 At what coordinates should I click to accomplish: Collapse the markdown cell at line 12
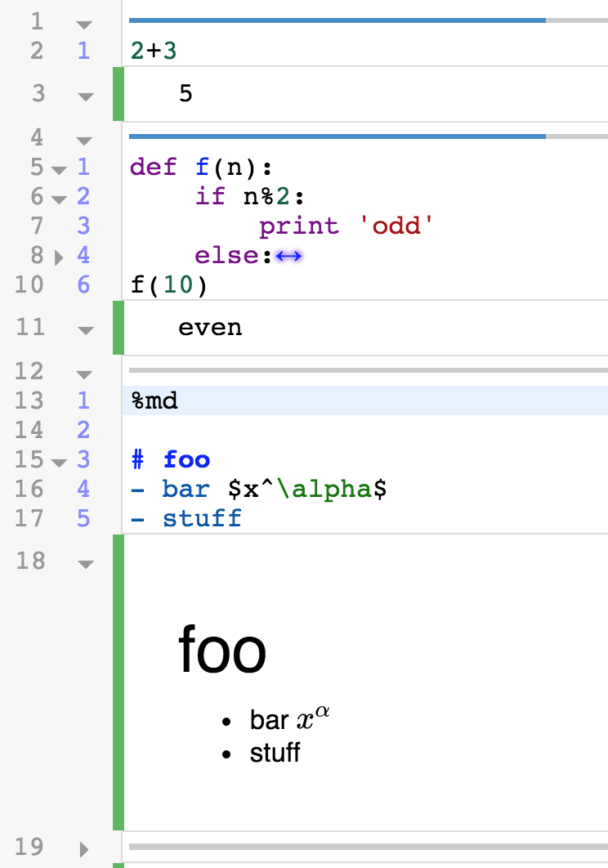(85, 375)
